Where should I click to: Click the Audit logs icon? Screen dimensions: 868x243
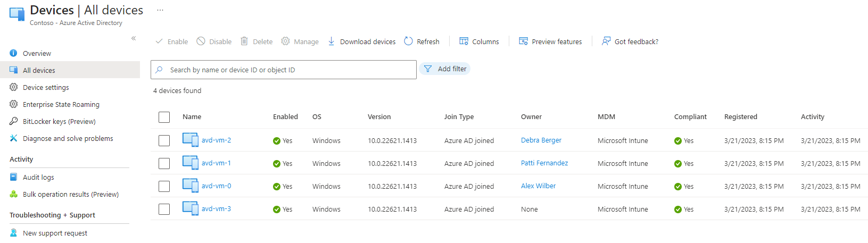pyautogui.click(x=14, y=177)
